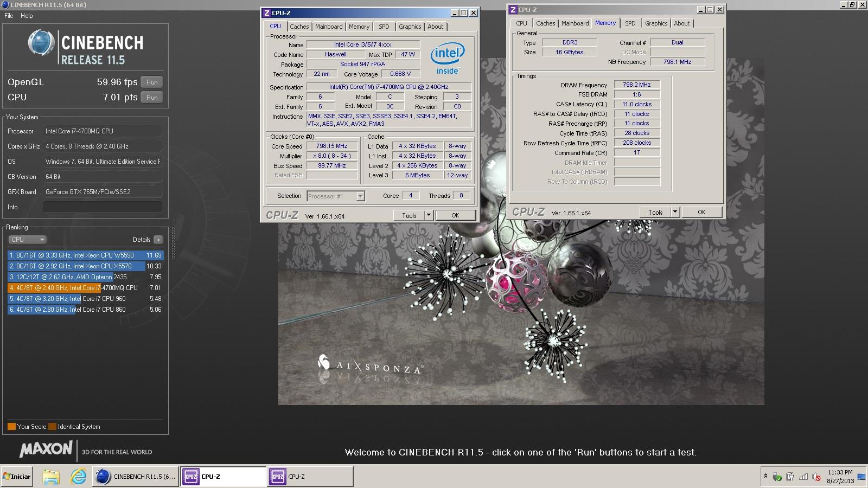Open the Caches tab in left CPU-Z window
This screenshot has height=488, width=868.
point(299,27)
